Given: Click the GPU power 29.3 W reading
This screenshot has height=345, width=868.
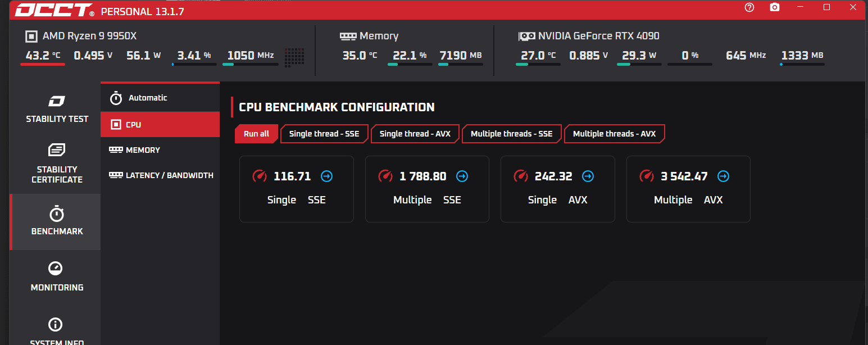Looking at the screenshot, I should [639, 56].
